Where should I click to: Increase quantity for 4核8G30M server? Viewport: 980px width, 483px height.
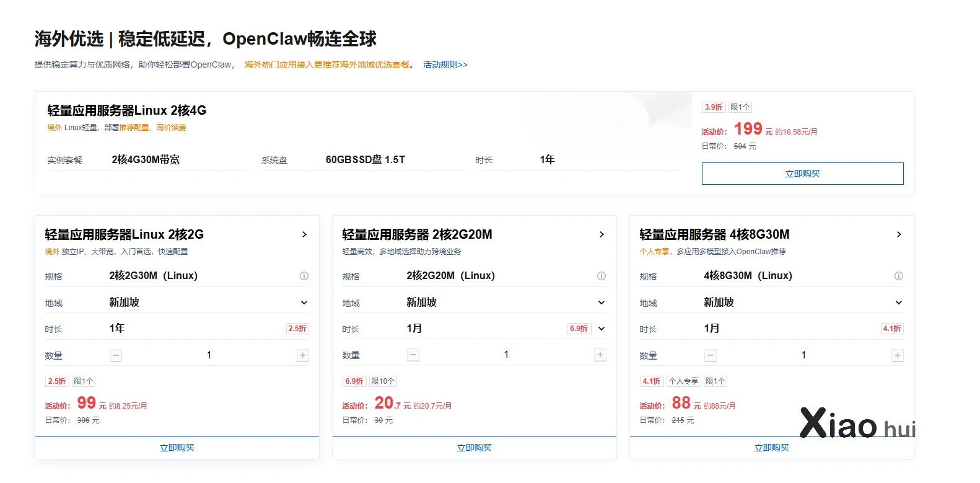point(898,355)
